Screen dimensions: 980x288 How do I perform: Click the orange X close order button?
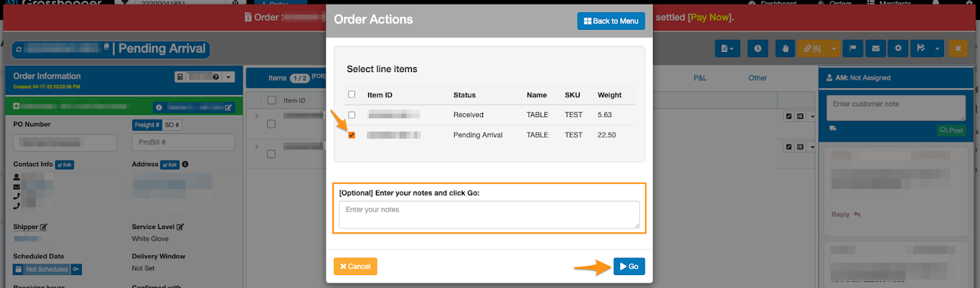(x=958, y=48)
